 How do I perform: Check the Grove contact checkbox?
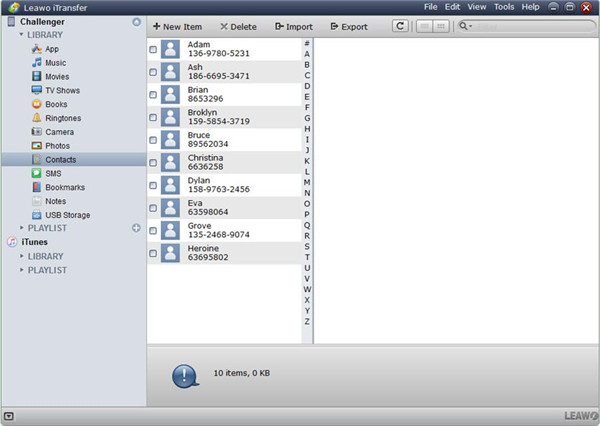[153, 230]
